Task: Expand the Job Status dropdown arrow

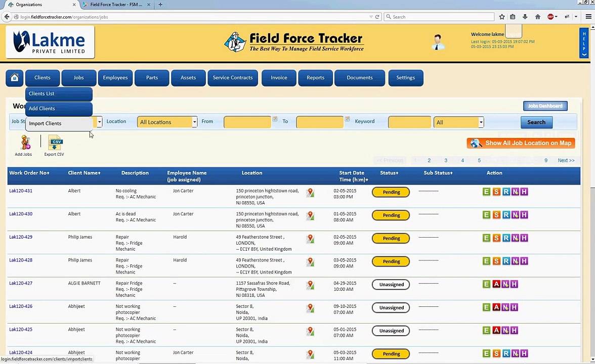Action: 99,122
